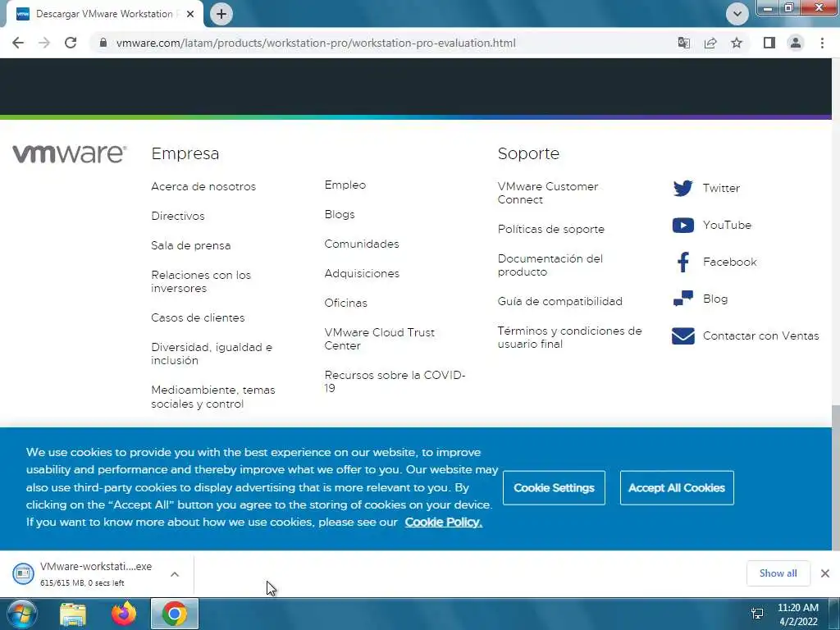840x630 pixels.
Task: Switch to Chrome in the taskbar
Action: click(175, 614)
